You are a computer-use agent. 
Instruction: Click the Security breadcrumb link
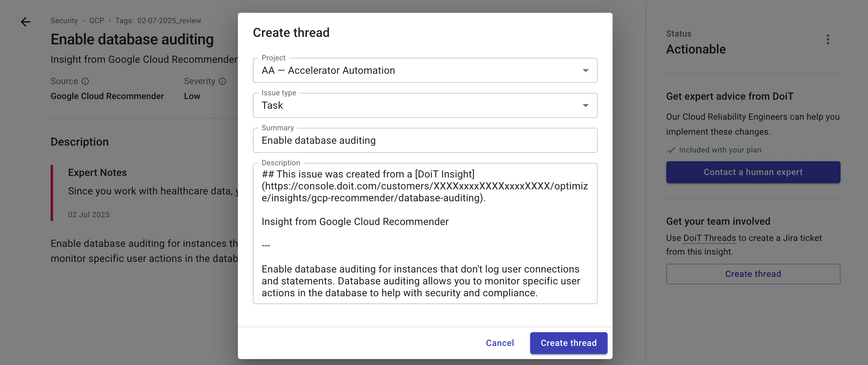pos(64,20)
